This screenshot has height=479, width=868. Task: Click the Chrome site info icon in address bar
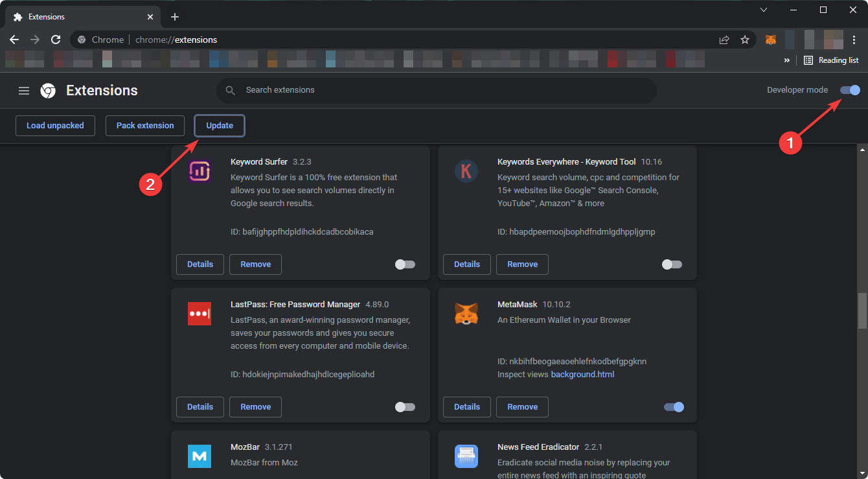pyautogui.click(x=82, y=40)
